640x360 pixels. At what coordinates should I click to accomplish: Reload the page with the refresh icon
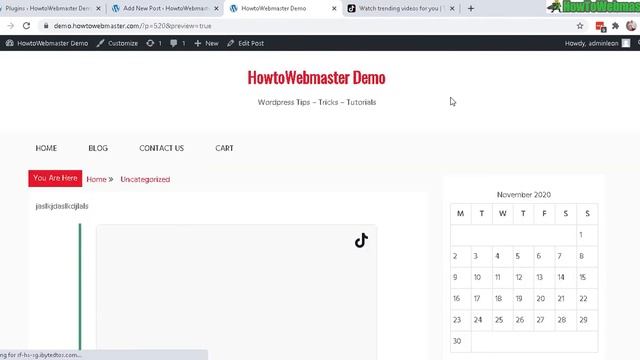27,26
